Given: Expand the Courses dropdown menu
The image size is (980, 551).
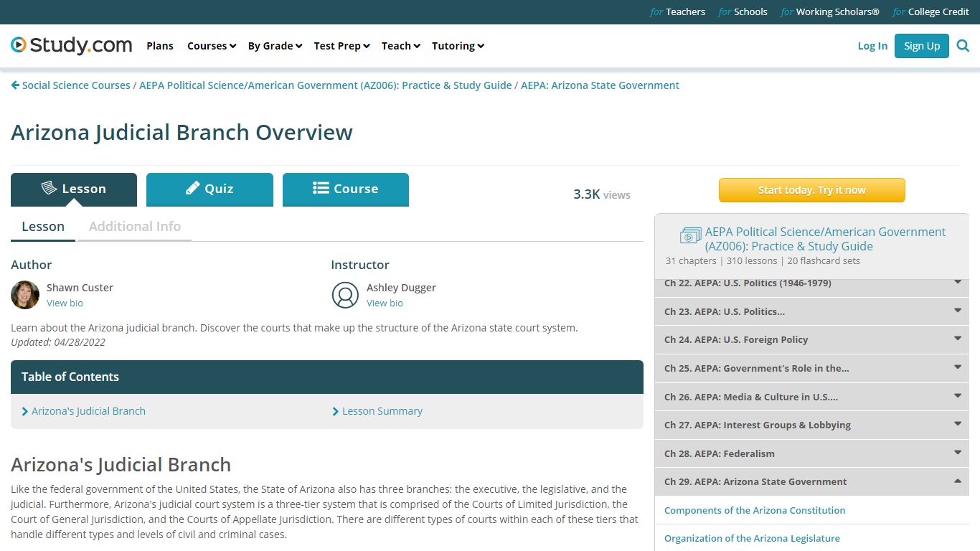Looking at the screenshot, I should point(212,46).
